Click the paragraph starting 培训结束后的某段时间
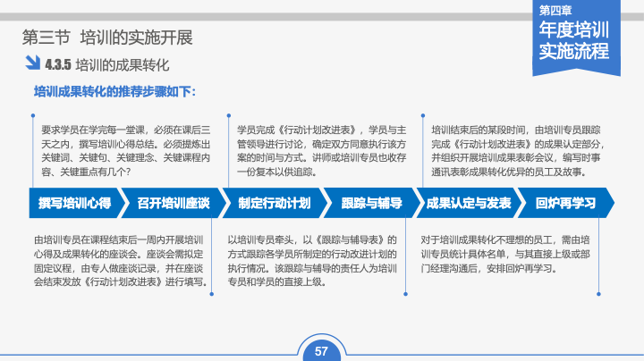Image resolution: width=644 pixels, height=361 pixels. point(518,151)
